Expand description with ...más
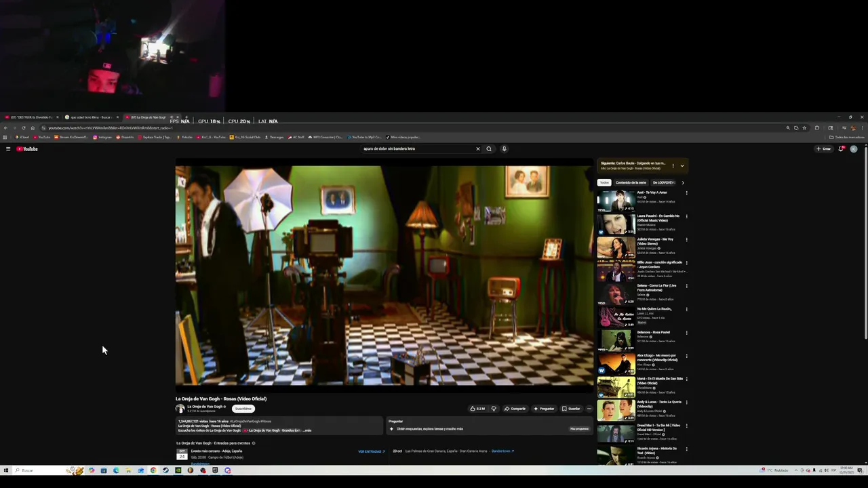This screenshot has height=488, width=868. pyautogui.click(x=307, y=430)
